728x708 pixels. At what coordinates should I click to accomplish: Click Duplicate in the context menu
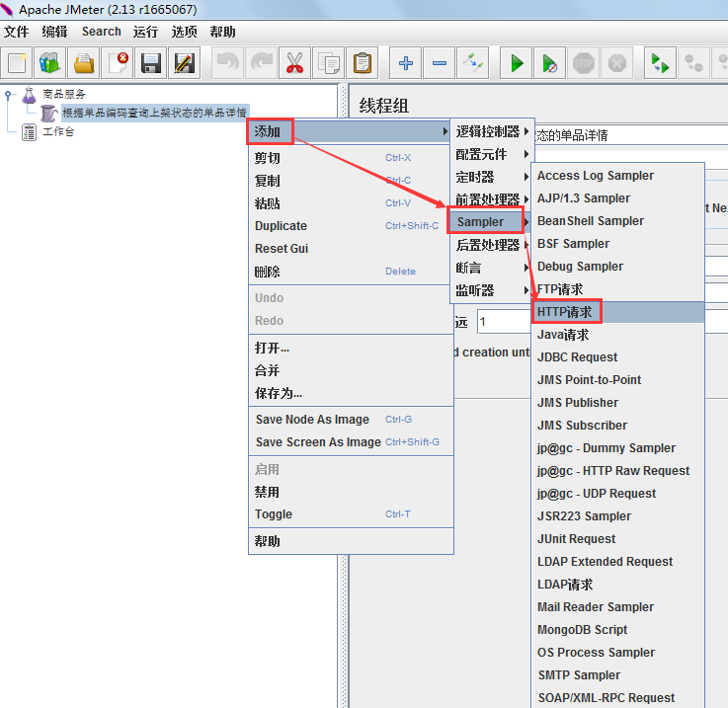tap(281, 226)
